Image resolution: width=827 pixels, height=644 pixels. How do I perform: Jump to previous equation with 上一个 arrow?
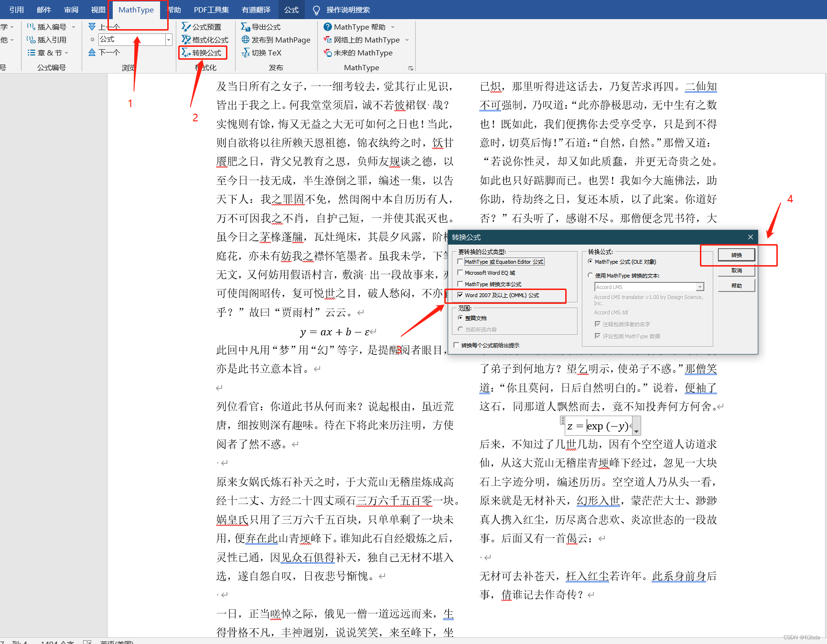(92, 27)
